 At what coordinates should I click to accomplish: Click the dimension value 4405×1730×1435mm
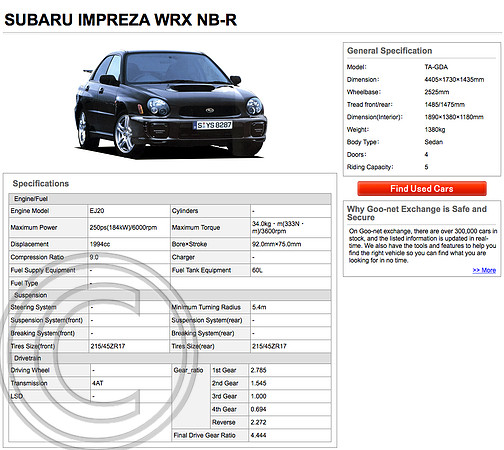coord(454,79)
